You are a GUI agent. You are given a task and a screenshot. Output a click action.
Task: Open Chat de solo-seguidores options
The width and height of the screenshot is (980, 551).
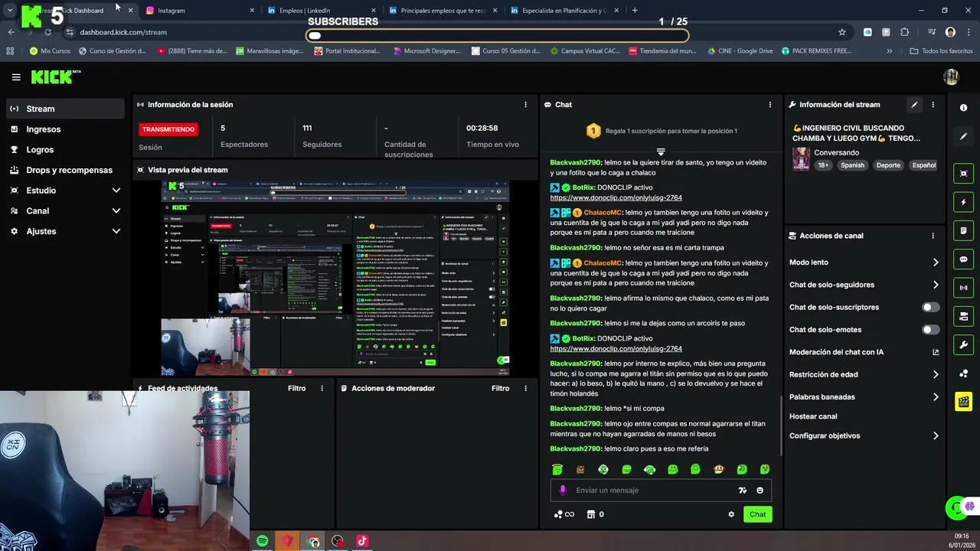click(x=864, y=285)
